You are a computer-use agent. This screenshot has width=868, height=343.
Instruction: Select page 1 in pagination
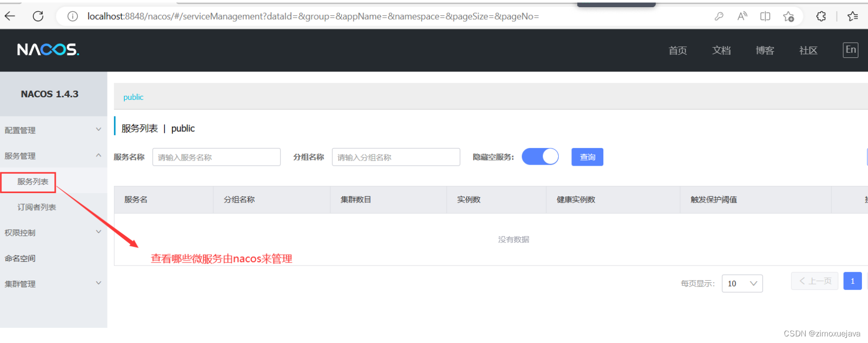coord(852,281)
